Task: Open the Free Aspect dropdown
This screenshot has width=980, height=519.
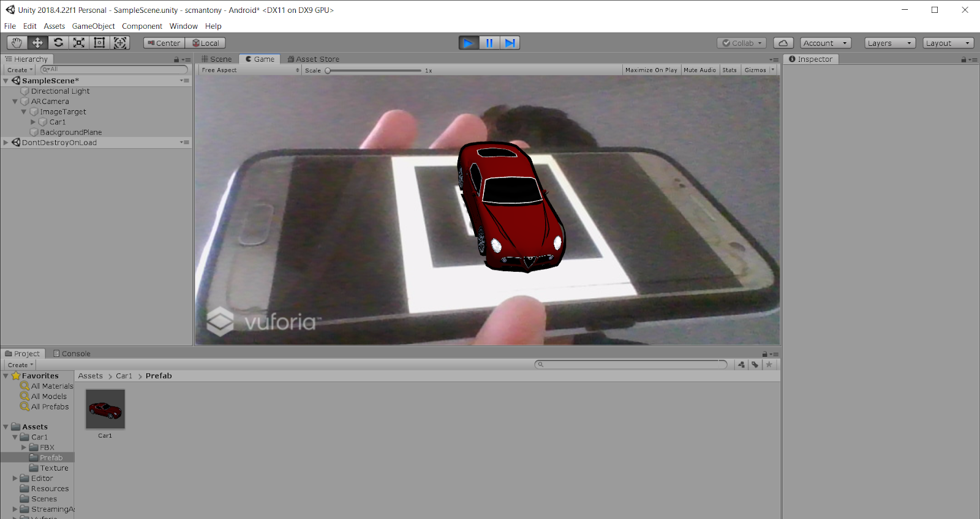Action: (251, 70)
